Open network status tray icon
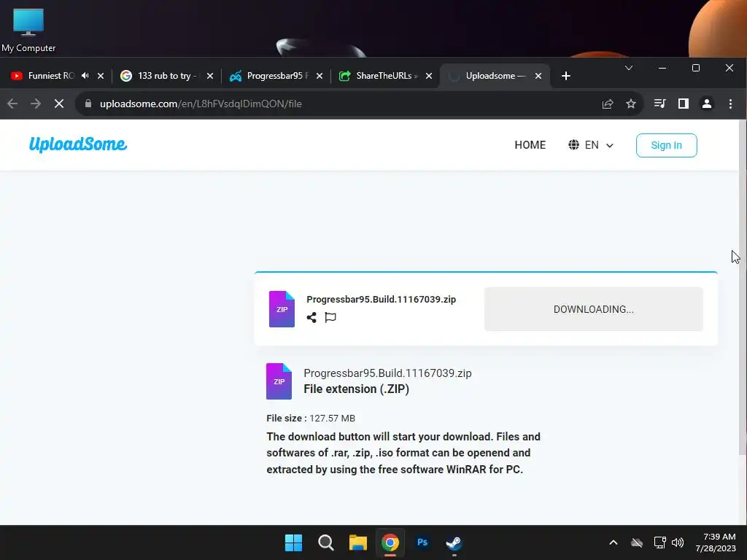Viewport: 747px width, 560px height. (659, 542)
